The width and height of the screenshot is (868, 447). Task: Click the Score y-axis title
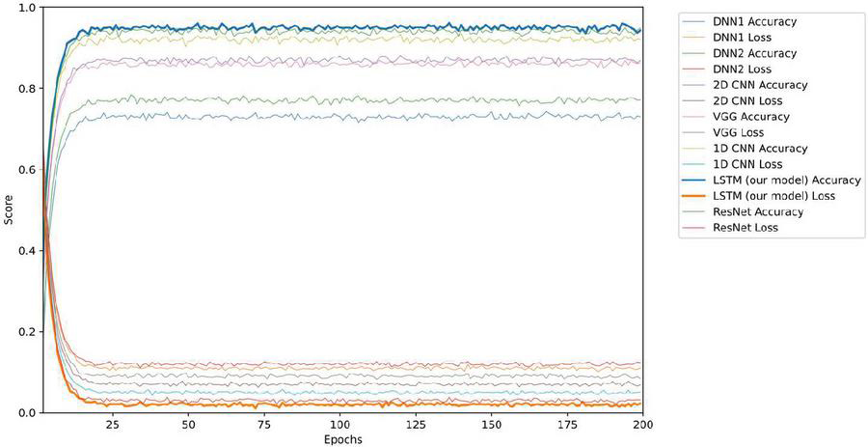coord(9,210)
